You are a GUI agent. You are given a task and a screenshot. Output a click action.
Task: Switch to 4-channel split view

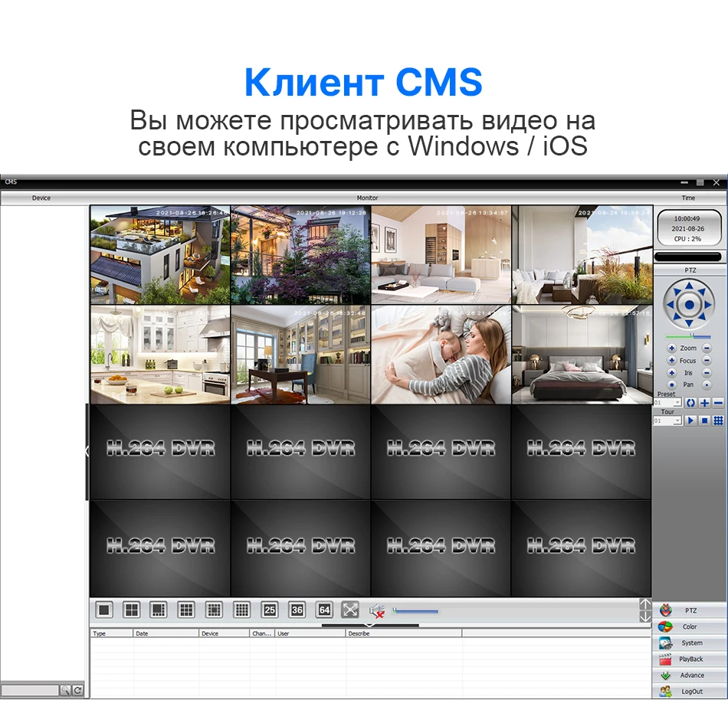[x=131, y=610]
